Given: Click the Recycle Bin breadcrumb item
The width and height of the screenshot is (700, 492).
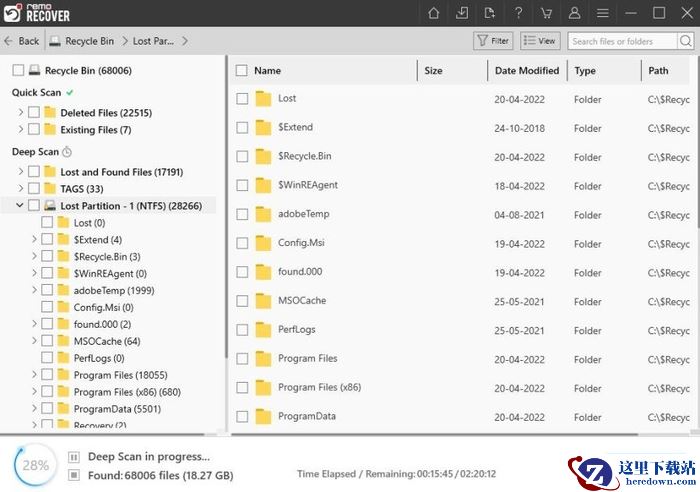Looking at the screenshot, I should 89,41.
